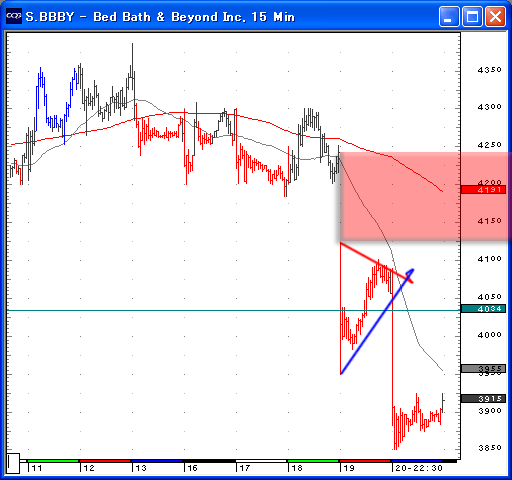Select the 4050 price axis label
The width and height of the screenshot is (512, 480).
click(489, 297)
